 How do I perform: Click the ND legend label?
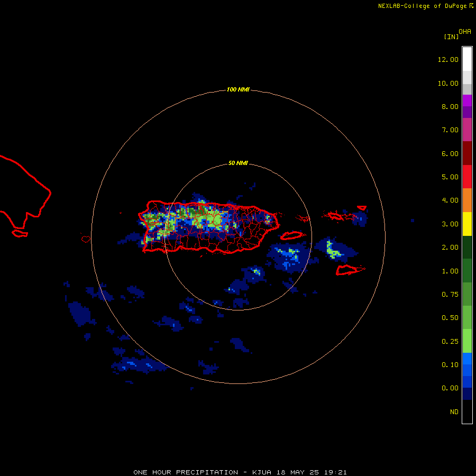[x=454, y=412]
